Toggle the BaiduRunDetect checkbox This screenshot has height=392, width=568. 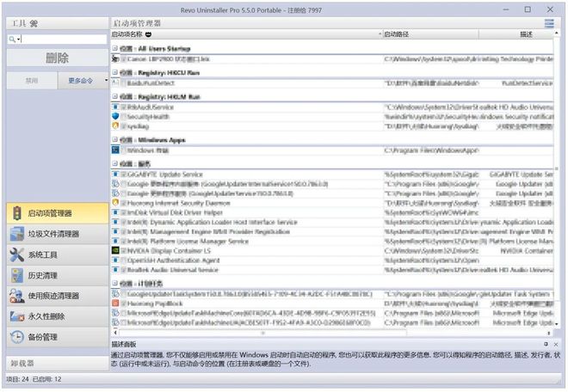[x=124, y=83]
